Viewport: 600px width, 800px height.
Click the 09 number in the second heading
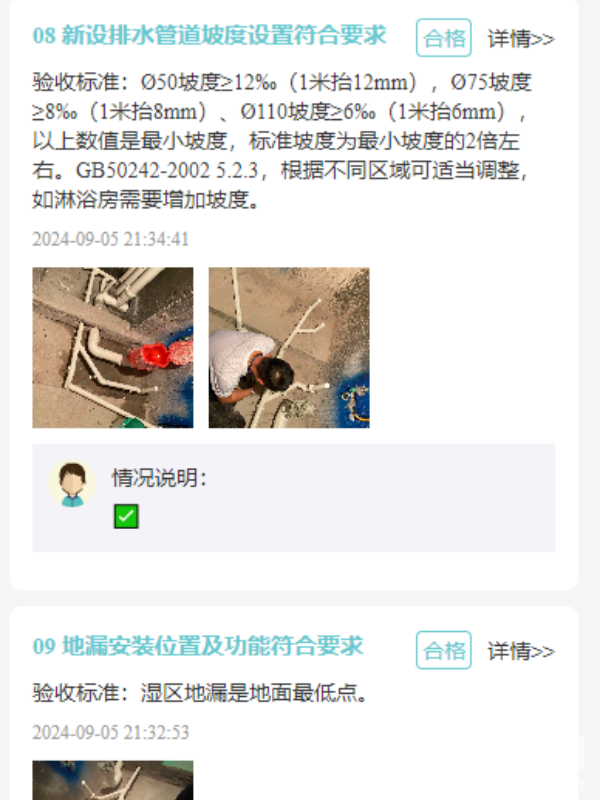point(44,646)
